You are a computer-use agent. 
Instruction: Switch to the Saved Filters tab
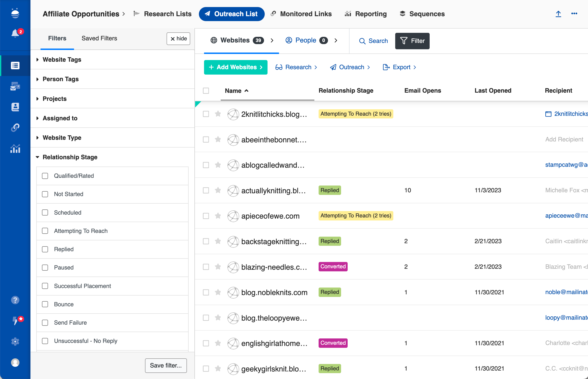[x=99, y=38]
